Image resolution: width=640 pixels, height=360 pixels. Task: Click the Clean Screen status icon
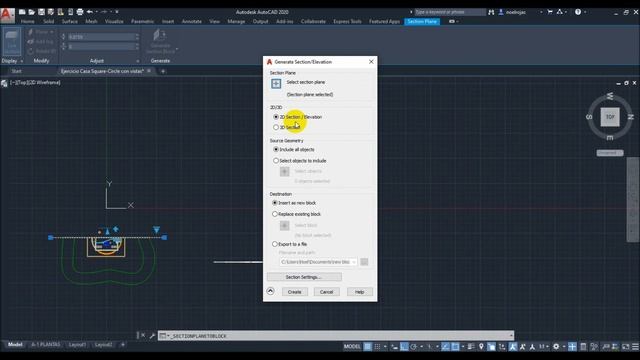[x=625, y=347]
